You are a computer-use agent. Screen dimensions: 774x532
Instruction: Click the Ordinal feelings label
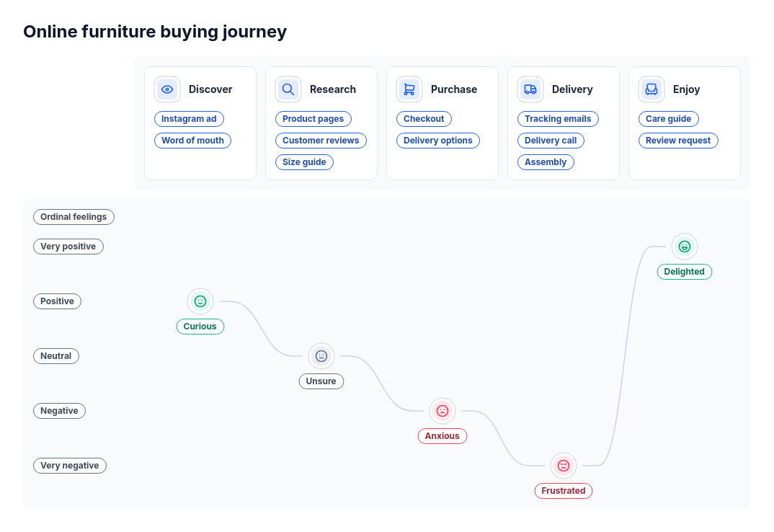(x=74, y=217)
